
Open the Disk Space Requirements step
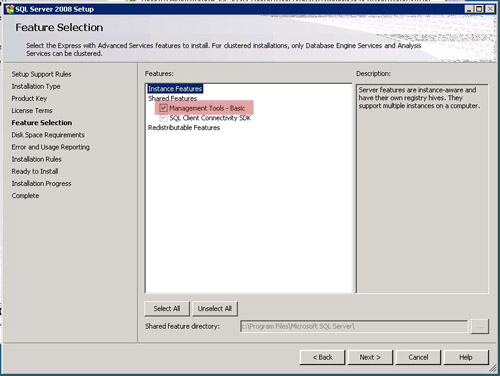point(48,135)
